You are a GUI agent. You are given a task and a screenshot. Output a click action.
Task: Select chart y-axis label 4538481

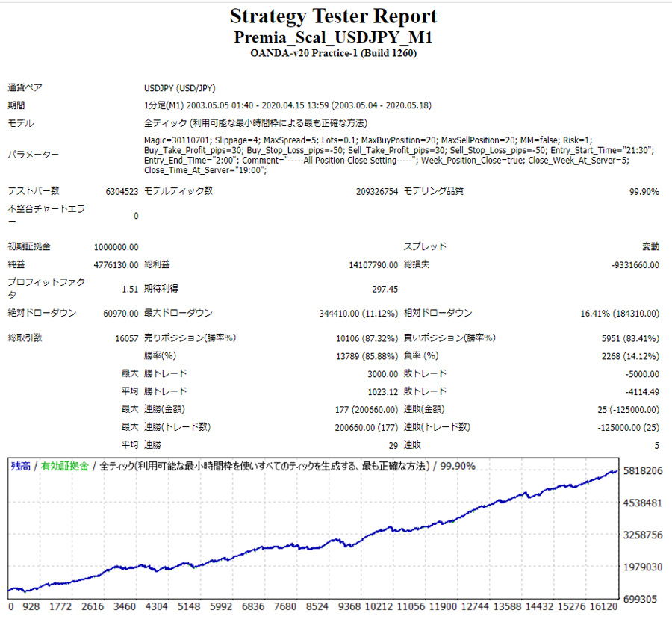(x=643, y=503)
